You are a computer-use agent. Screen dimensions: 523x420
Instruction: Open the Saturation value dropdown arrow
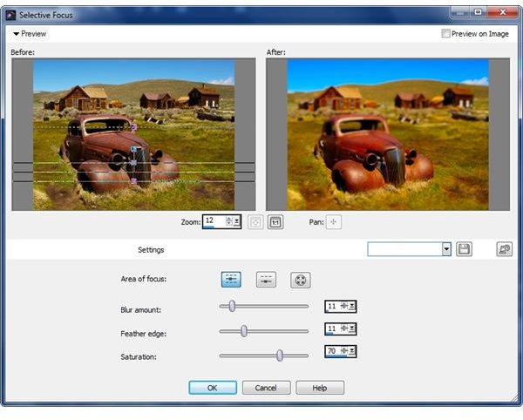pos(352,351)
